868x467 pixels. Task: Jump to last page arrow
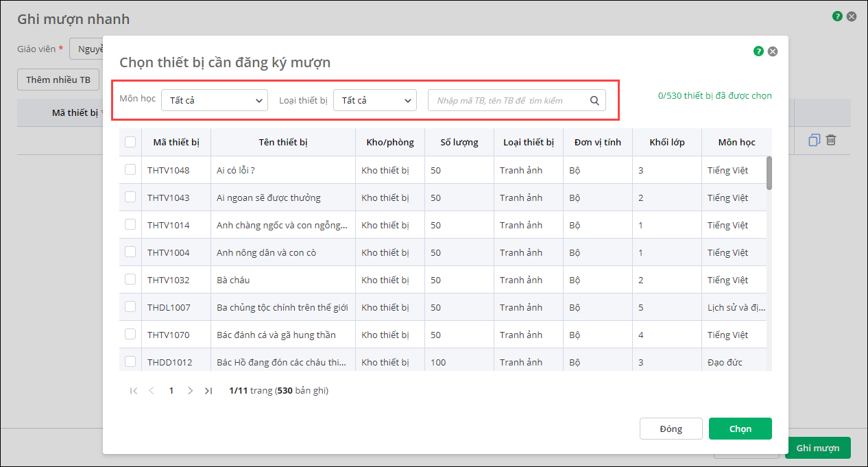pos(208,391)
